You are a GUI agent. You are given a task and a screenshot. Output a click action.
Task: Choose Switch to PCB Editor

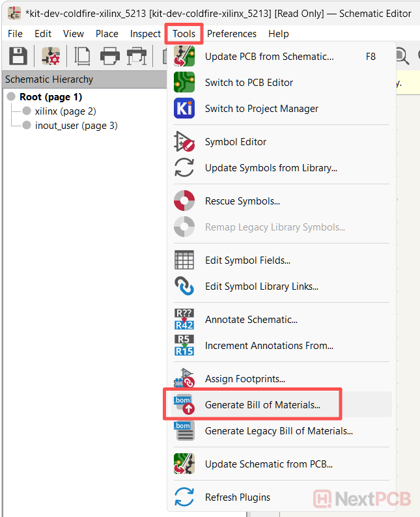pyautogui.click(x=249, y=83)
